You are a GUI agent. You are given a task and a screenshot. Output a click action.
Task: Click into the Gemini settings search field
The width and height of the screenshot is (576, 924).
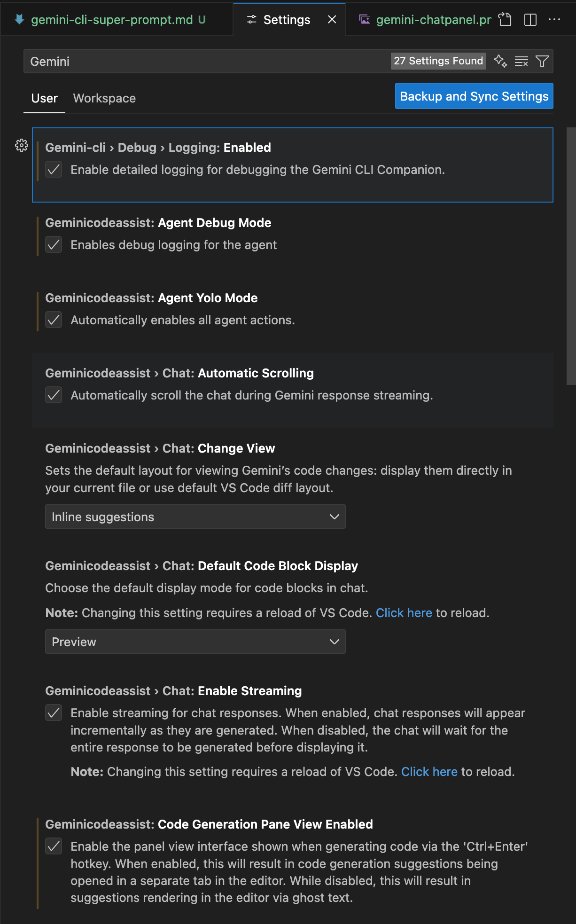click(207, 61)
